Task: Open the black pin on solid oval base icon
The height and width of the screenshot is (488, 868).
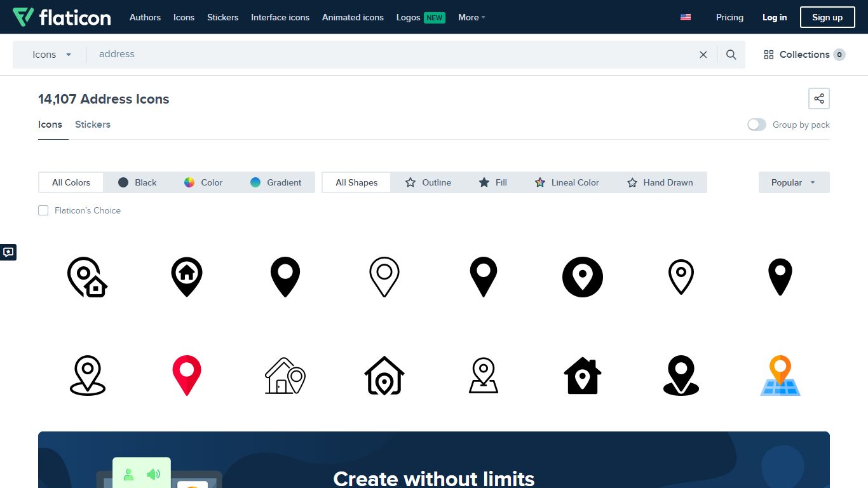Action: coord(681,376)
